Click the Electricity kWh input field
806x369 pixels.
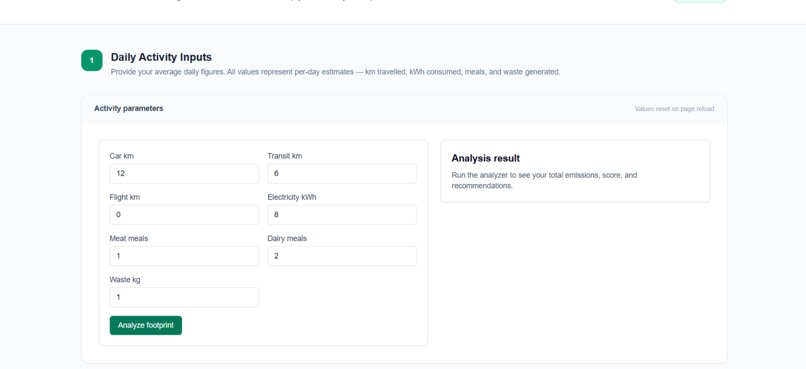tap(342, 215)
